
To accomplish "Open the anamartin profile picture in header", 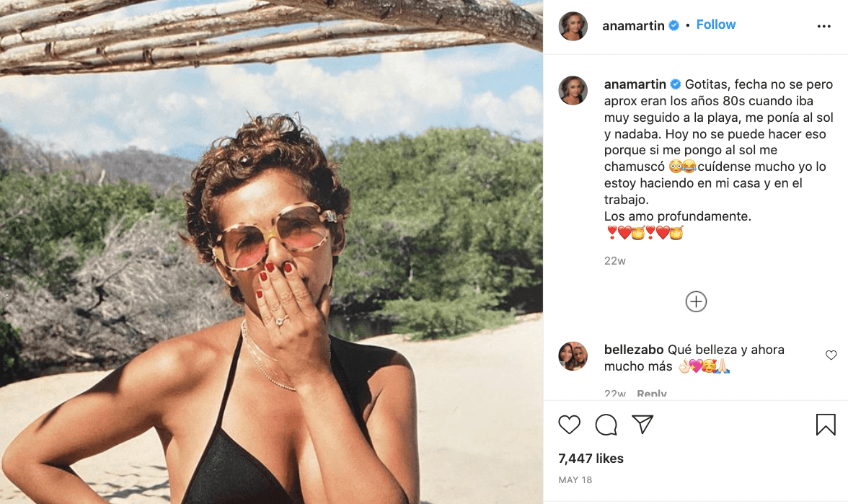I will coord(573,26).
